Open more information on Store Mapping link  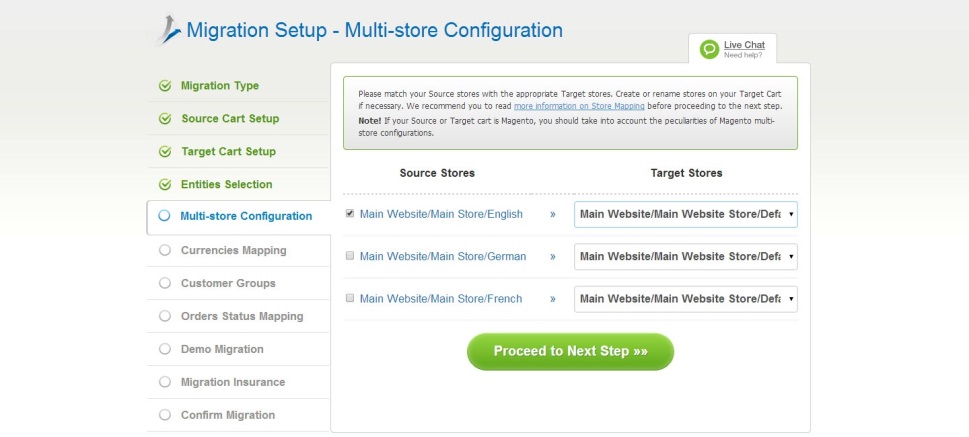579,106
